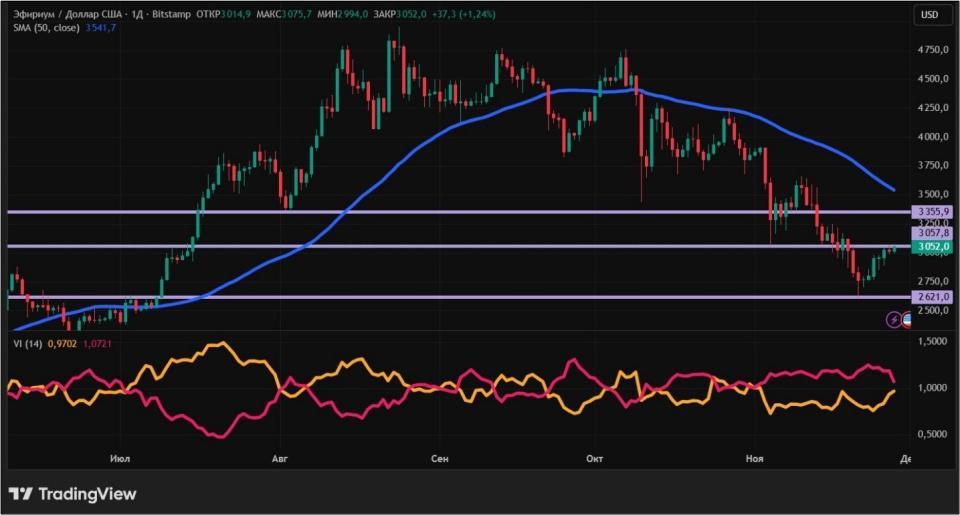The height and width of the screenshot is (515, 960).
Task: Click the 3 057,8 price level label
Action: coord(930,232)
